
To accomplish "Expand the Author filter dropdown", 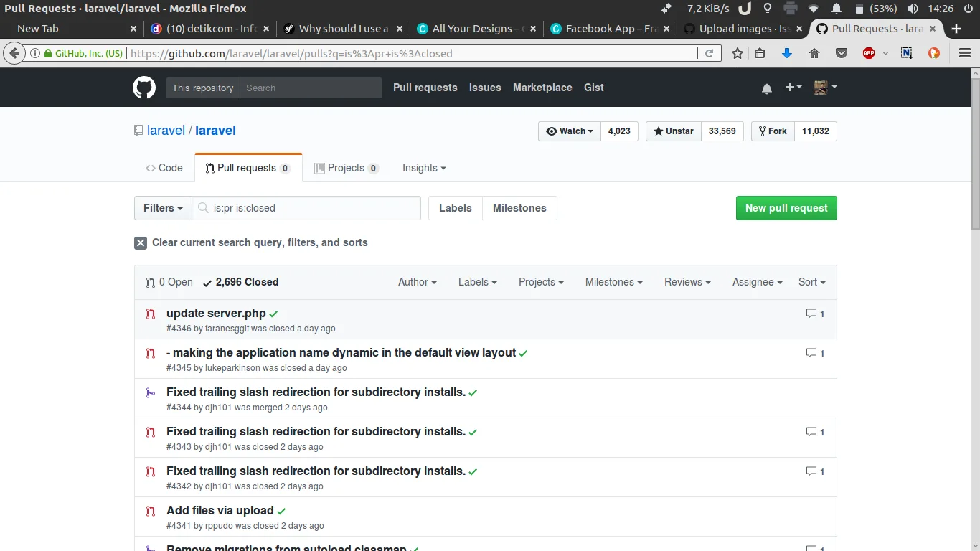I will [x=418, y=282].
